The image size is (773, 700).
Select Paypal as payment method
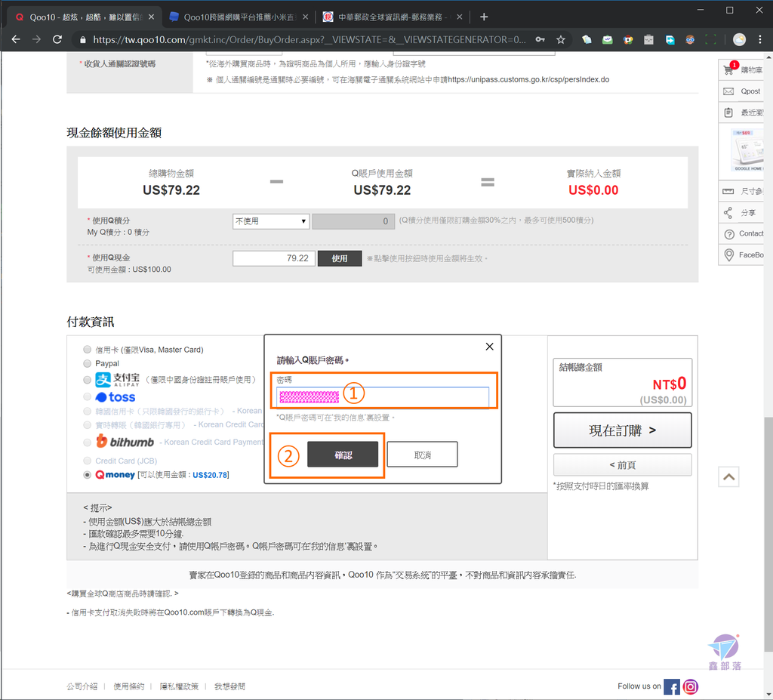[x=88, y=363]
